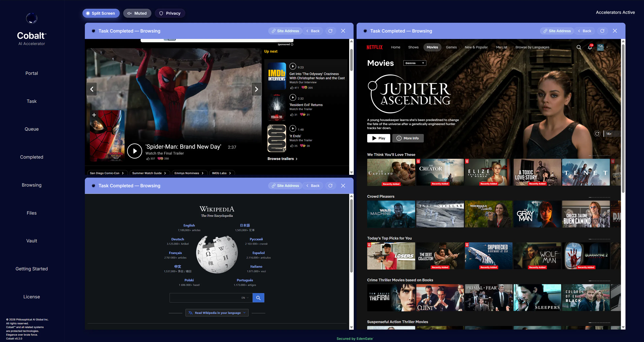Switch to Netflix Shows tab
This screenshot has width=644, height=342.
pos(413,47)
